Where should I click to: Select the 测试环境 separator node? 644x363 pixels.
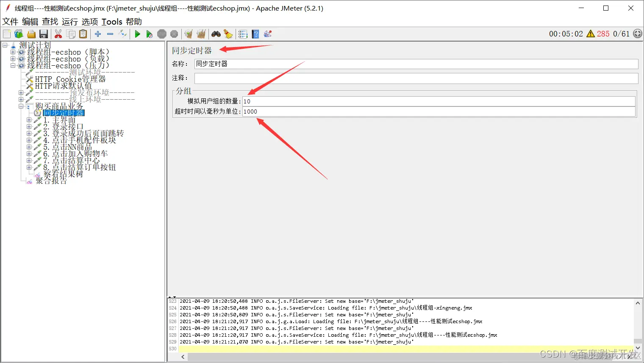(85, 72)
